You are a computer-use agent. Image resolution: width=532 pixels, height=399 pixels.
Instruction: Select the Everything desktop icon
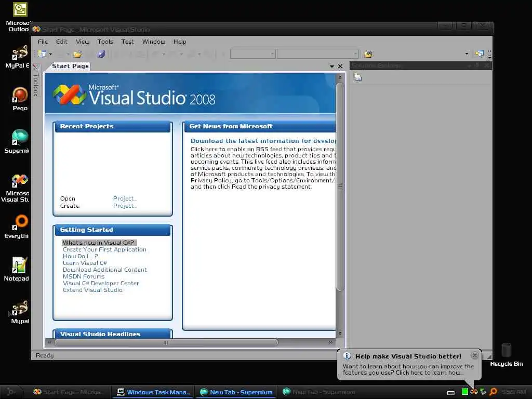[x=18, y=227]
